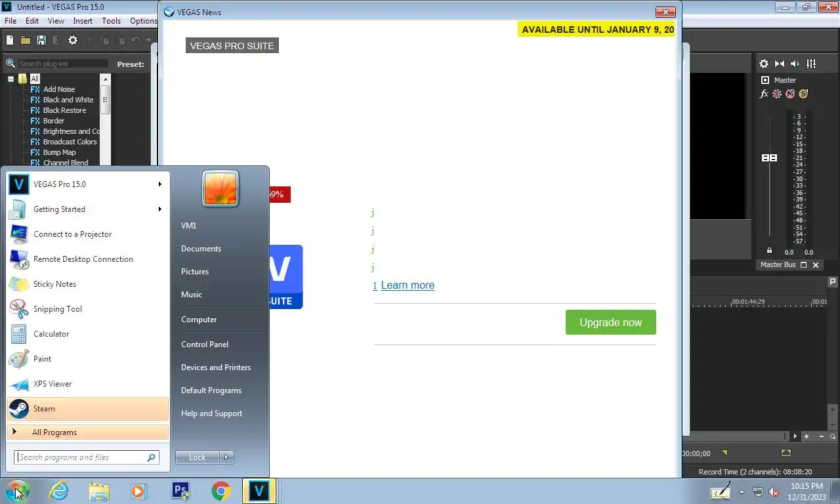Viewport: 840px width, 504px height.
Task: Open mixing console faders icon
Action: coord(811,64)
